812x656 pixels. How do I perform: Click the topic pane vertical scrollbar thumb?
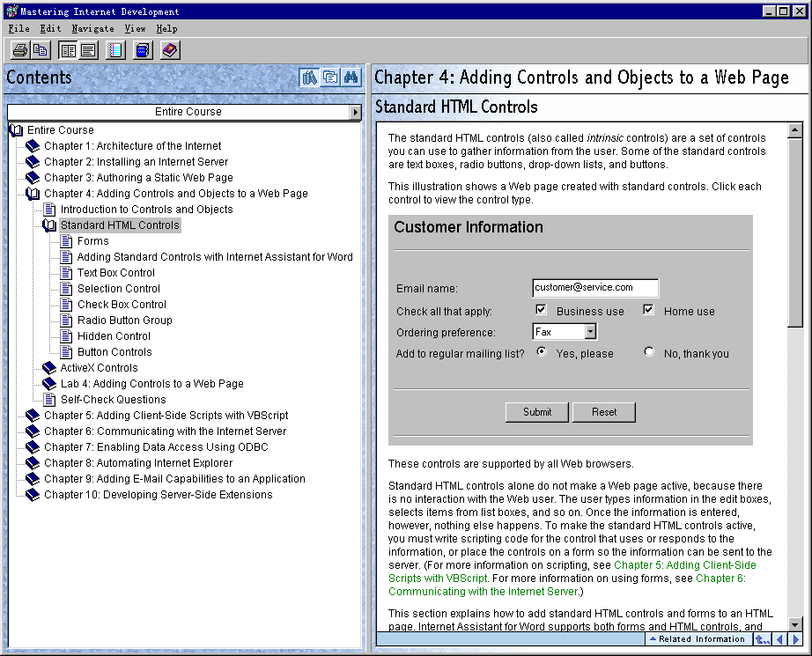point(795,232)
